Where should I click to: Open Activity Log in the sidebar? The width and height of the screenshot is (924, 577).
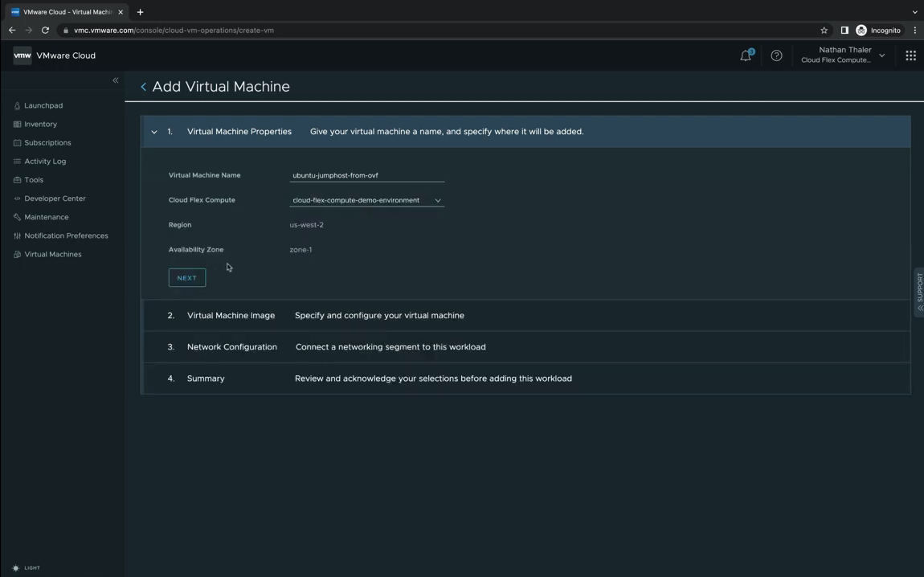(45, 162)
